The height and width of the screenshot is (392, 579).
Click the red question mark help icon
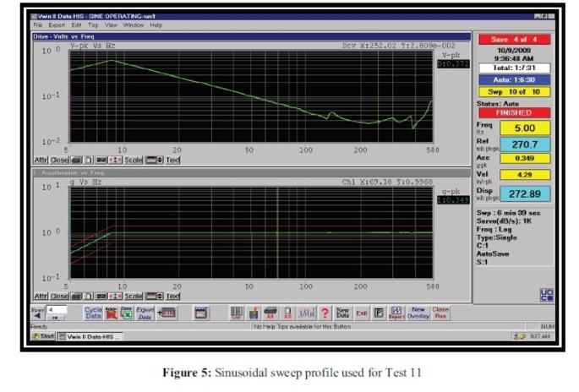pos(325,313)
